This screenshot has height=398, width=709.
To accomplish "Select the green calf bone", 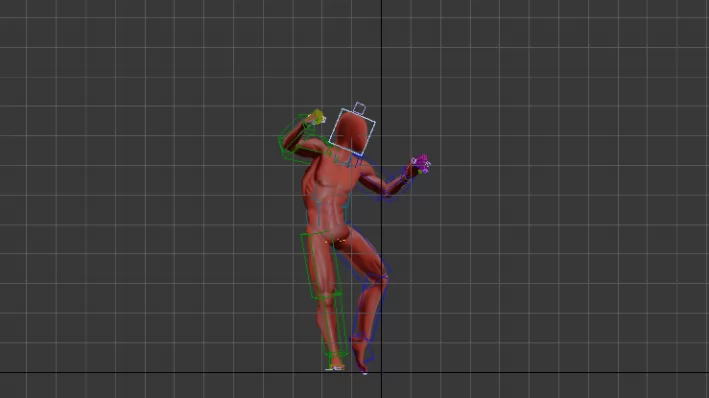I will [x=334, y=324].
